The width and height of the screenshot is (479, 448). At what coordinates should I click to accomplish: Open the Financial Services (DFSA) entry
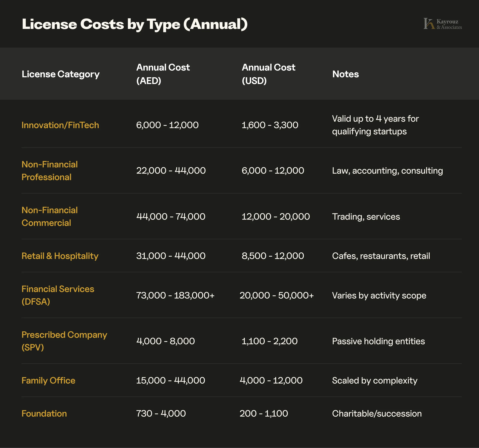pyautogui.click(x=58, y=295)
